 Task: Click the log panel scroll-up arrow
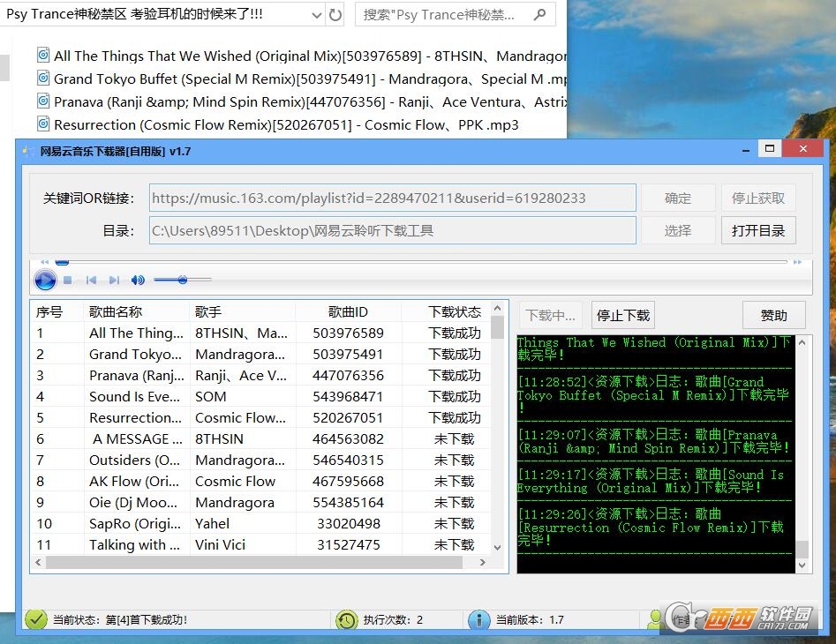[x=802, y=342]
